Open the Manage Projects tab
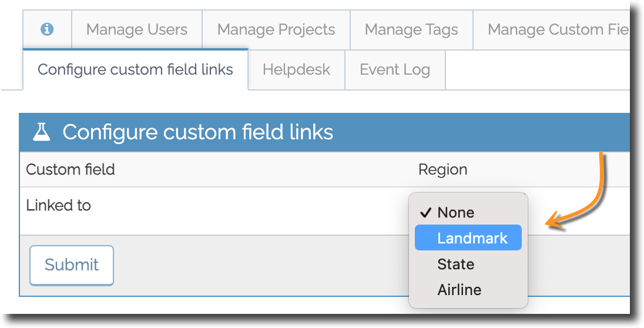644x328 pixels. click(x=276, y=29)
